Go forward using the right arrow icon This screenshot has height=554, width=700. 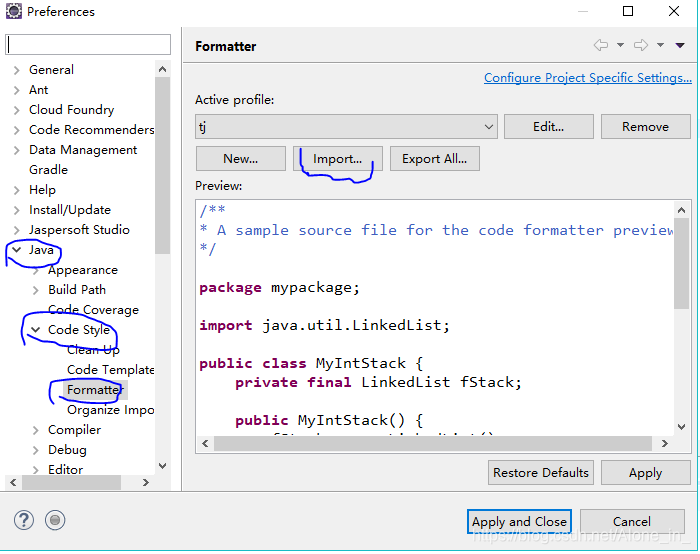pos(641,45)
